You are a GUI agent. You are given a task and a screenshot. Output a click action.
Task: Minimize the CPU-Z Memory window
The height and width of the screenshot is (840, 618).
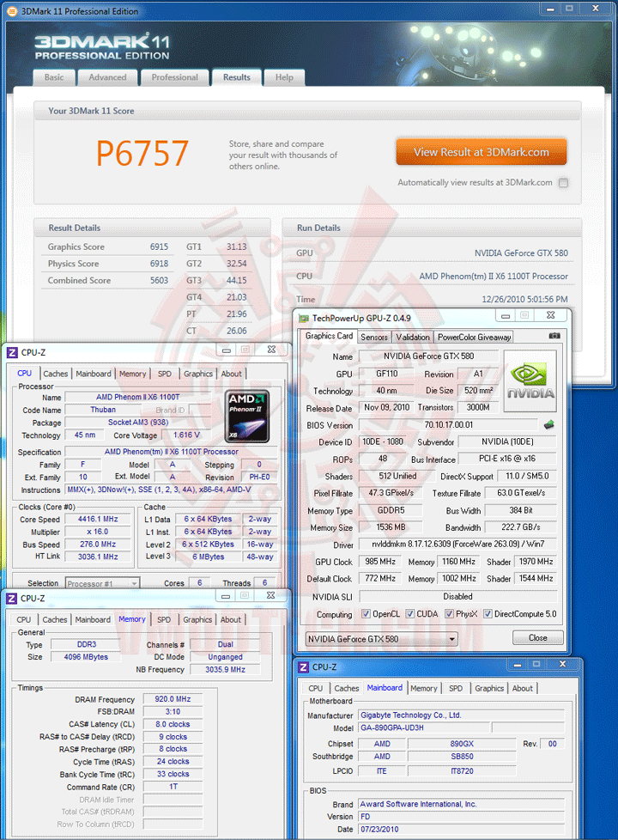226,596
